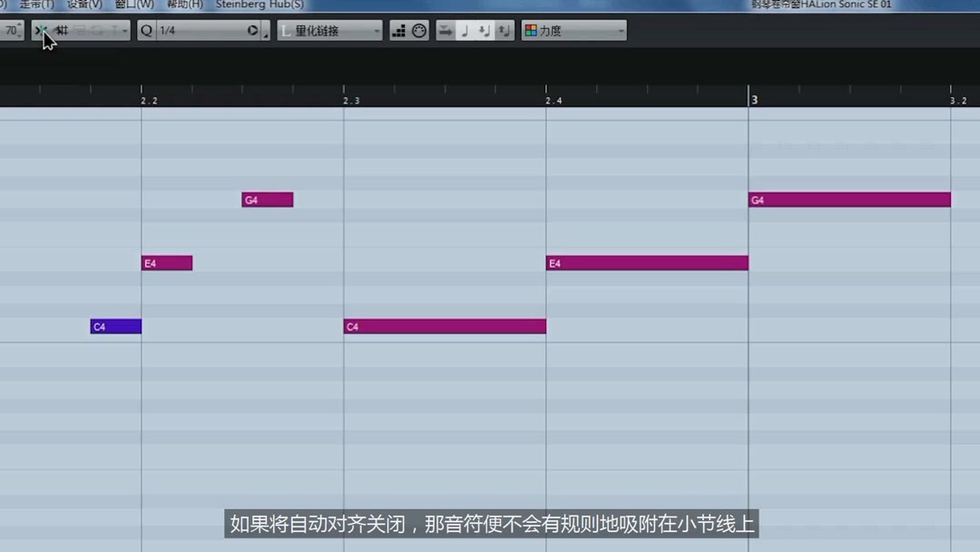Click the circular quantize settings button

tap(252, 30)
